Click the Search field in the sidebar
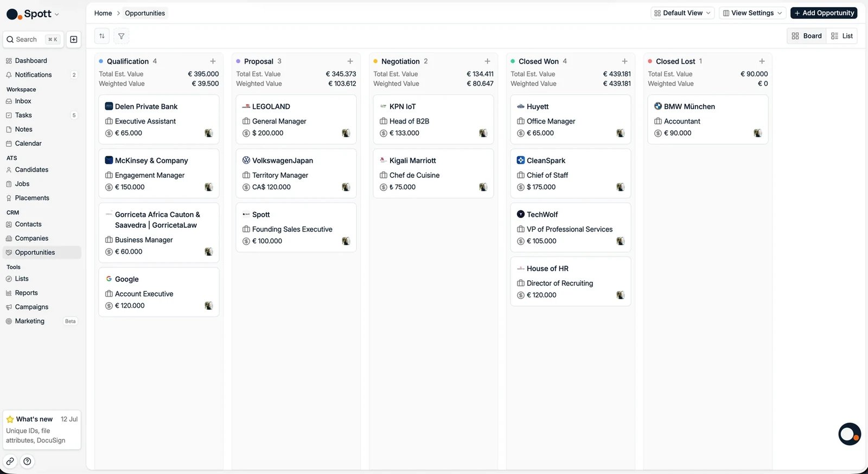Viewport: 868px width, 474px height. coord(33,39)
